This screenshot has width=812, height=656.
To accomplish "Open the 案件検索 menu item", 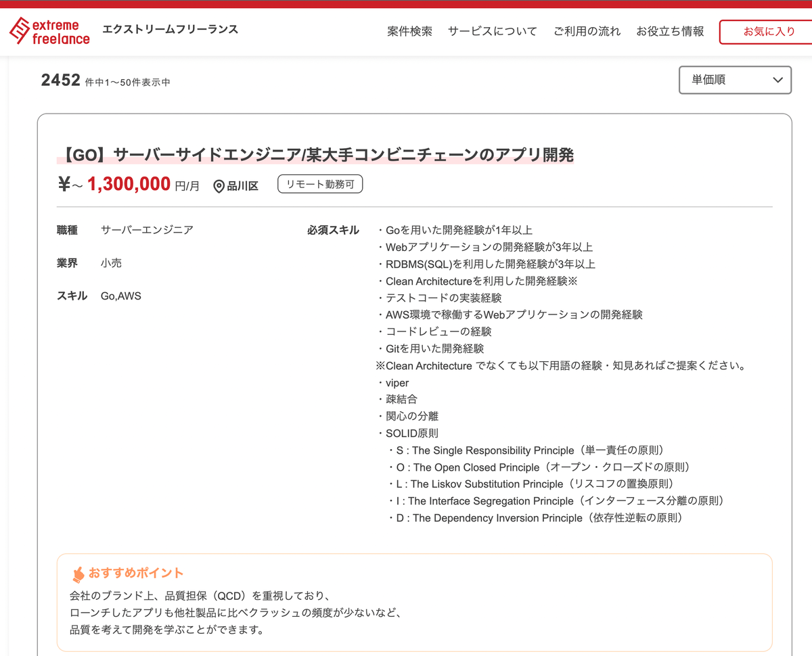I will click(410, 31).
